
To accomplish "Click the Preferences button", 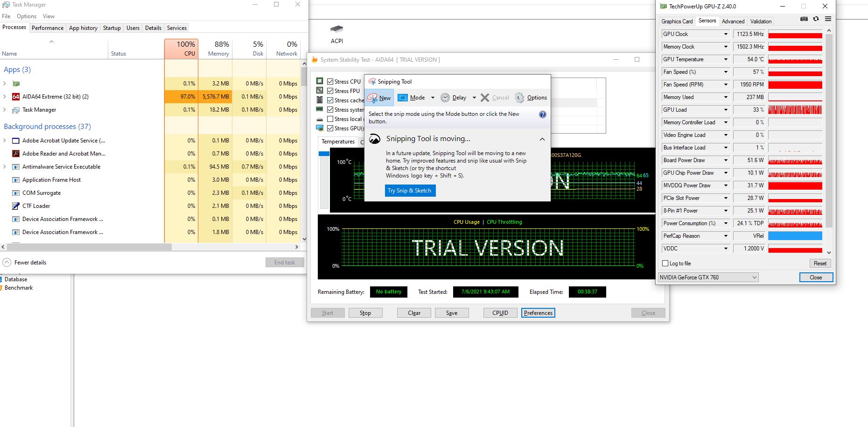I will [538, 313].
